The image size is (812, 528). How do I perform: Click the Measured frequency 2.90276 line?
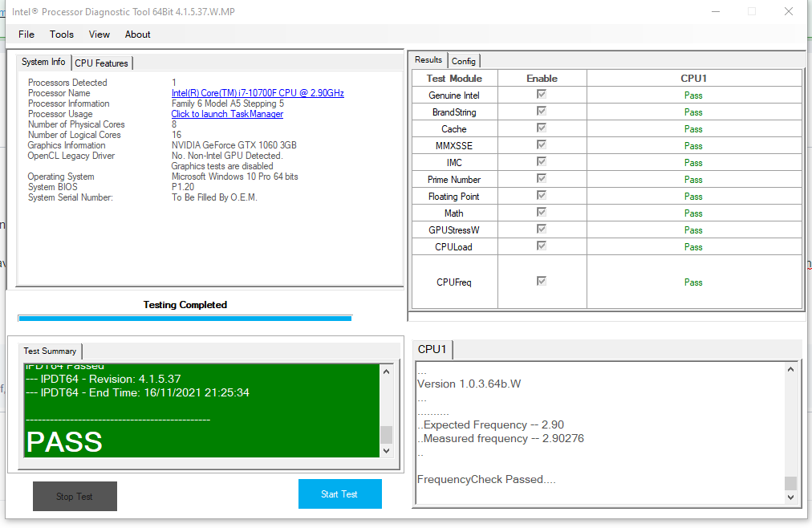tap(501, 438)
